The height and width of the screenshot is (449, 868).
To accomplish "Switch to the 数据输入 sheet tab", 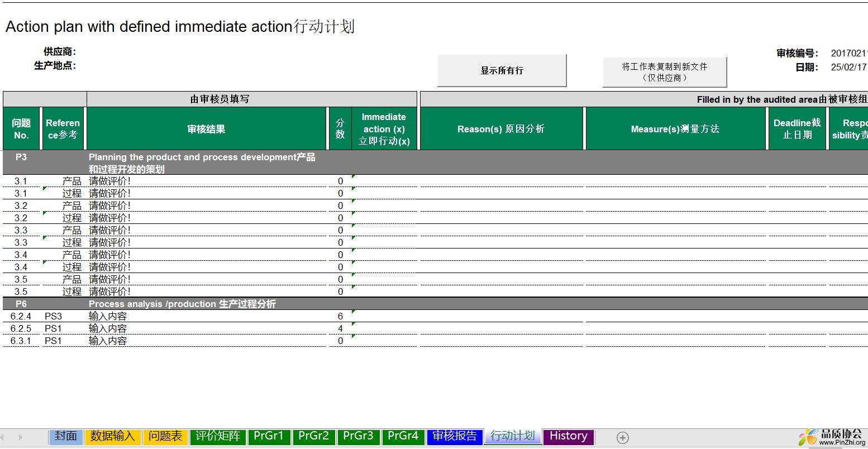I will click(112, 436).
